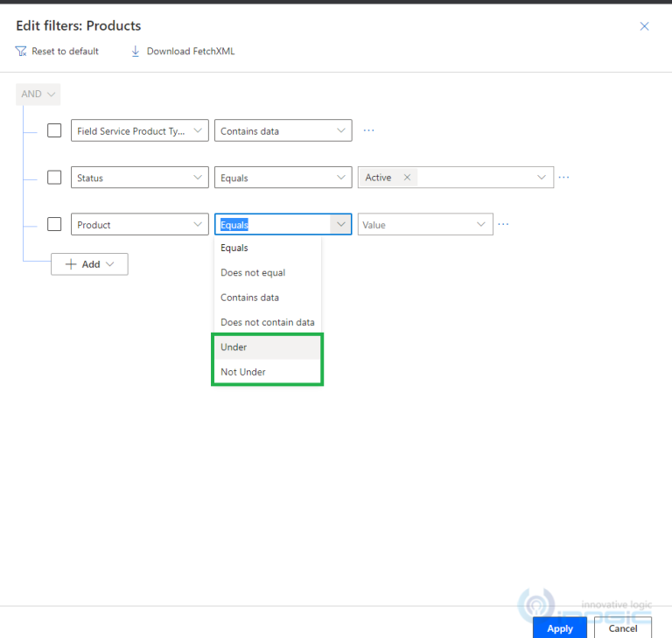This screenshot has height=638, width=672.
Task: Check the Status row checkbox
Action: (54, 178)
